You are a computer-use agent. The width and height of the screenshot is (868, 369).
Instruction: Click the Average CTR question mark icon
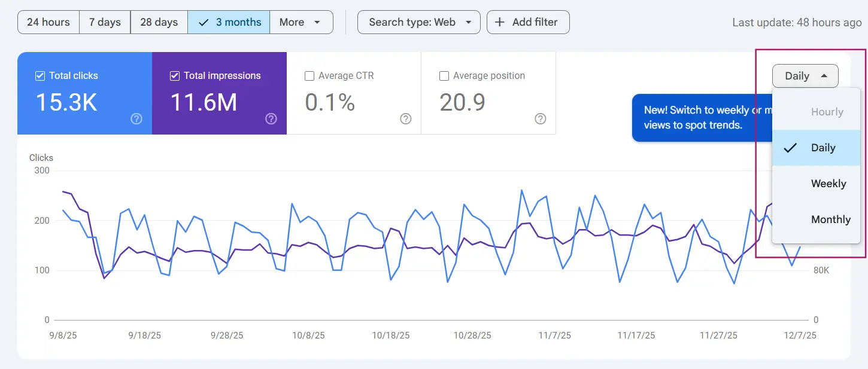406,119
